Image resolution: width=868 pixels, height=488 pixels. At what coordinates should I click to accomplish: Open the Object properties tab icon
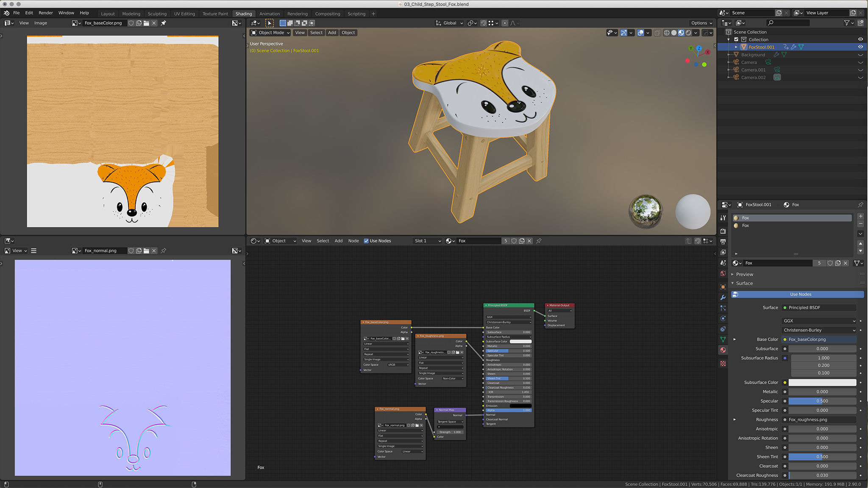723,287
